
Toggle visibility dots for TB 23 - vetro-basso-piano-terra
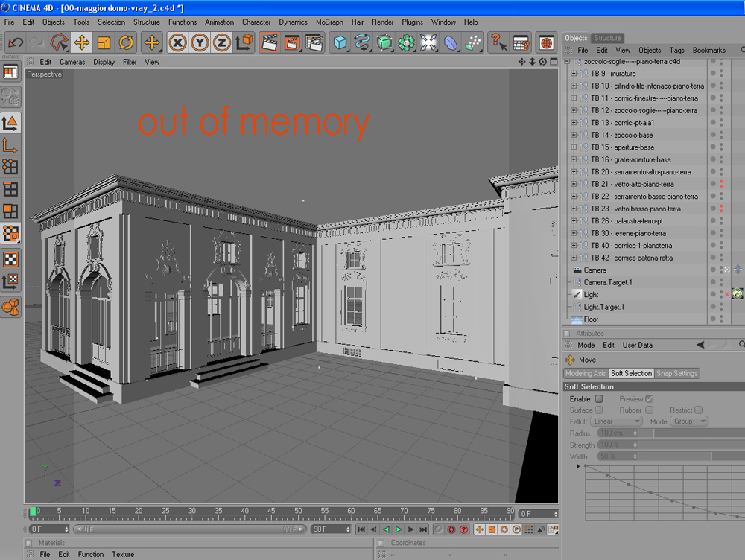click(x=721, y=209)
